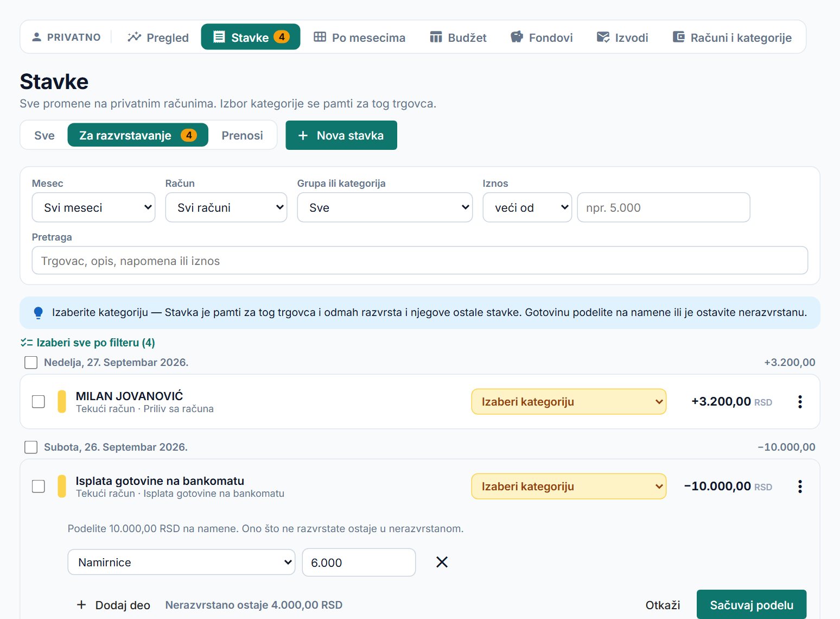This screenshot has width=840, height=619.
Task: Click the Računi i kategorije wallet icon
Action: 679,37
